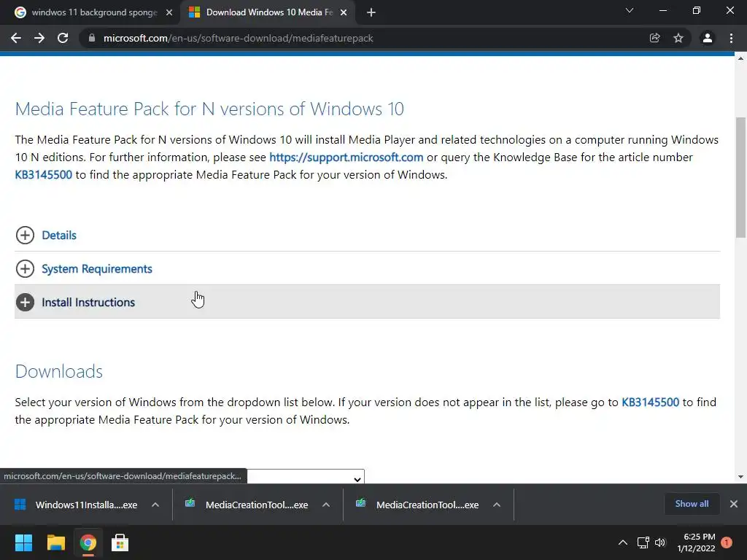
Task: Click the Details heading link
Action: (59, 236)
